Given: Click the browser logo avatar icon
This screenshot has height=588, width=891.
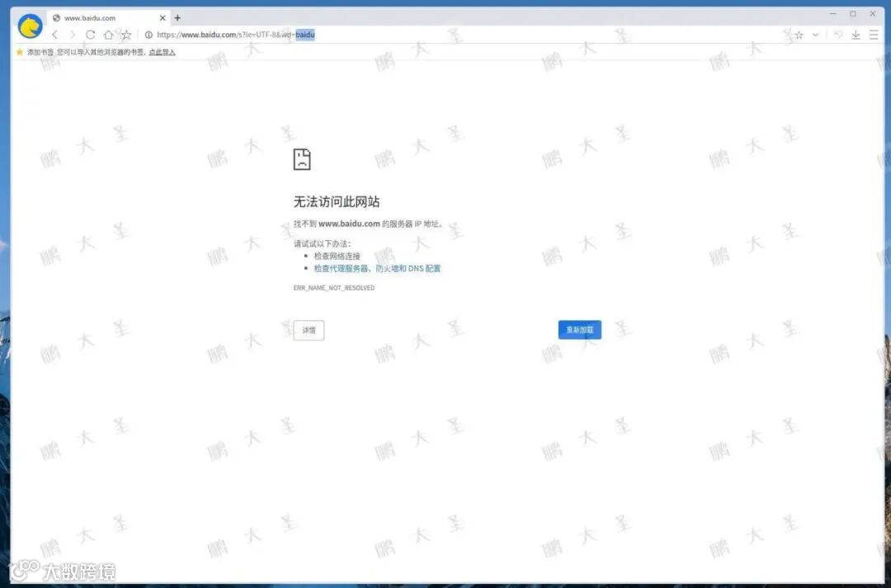Looking at the screenshot, I should pos(31,26).
